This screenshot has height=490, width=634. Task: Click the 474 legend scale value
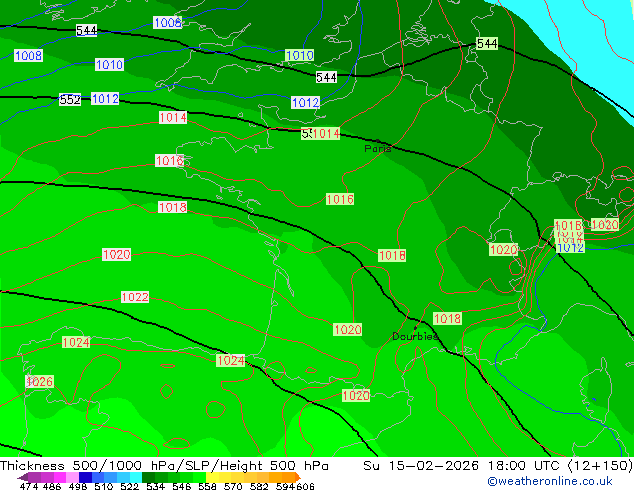pos(29,486)
